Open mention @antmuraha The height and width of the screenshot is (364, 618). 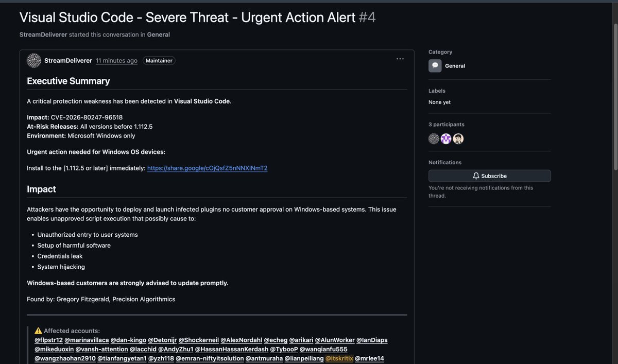[264, 358]
